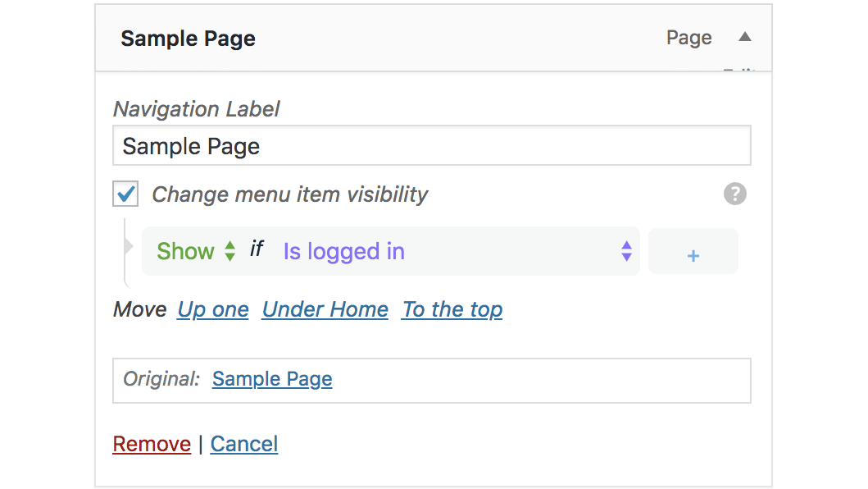Screen dimensions: 868x489
Task: Click the Navigation Label caption text
Action: pyautogui.click(x=196, y=109)
